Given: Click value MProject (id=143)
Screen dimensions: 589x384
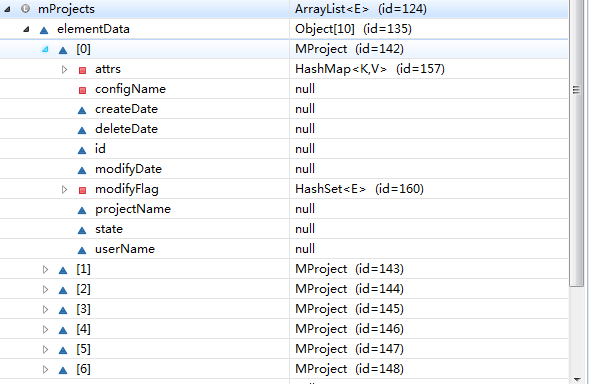Looking at the screenshot, I should coord(349,269).
